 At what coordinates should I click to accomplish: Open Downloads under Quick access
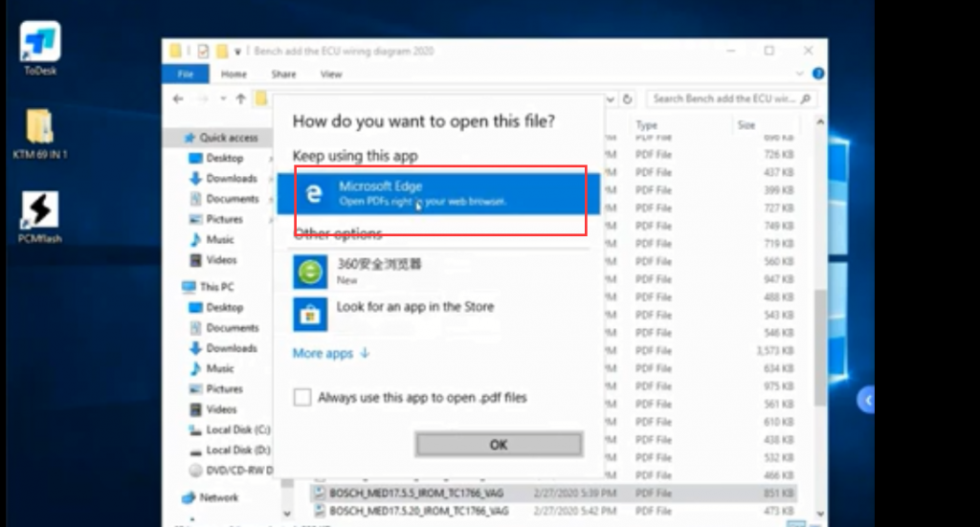pyautogui.click(x=231, y=179)
